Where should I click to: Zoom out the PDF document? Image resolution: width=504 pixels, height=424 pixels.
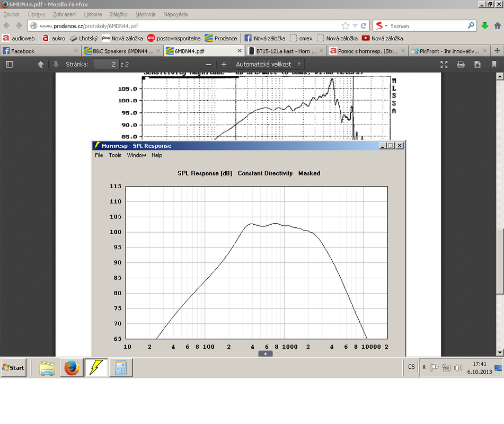point(209,64)
